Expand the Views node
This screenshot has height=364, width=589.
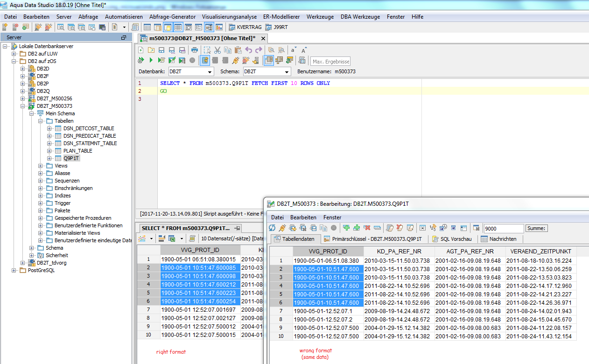click(41, 166)
